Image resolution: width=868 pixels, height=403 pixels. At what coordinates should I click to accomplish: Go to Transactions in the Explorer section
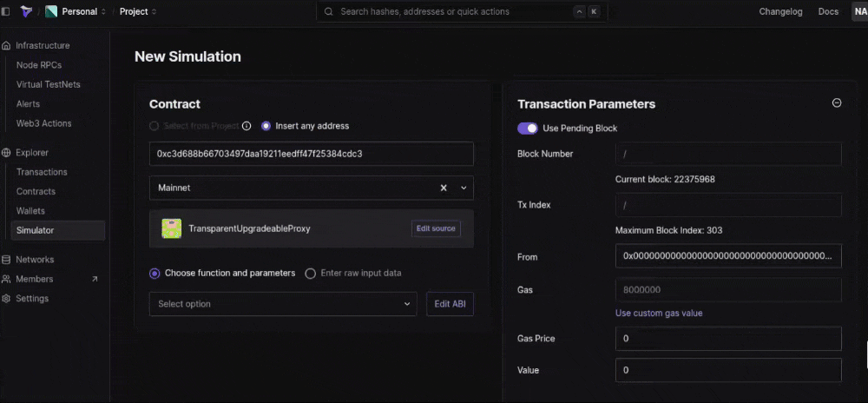point(42,172)
